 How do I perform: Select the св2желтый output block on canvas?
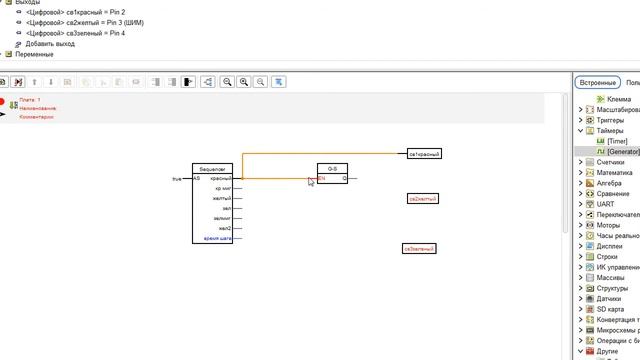coord(423,199)
